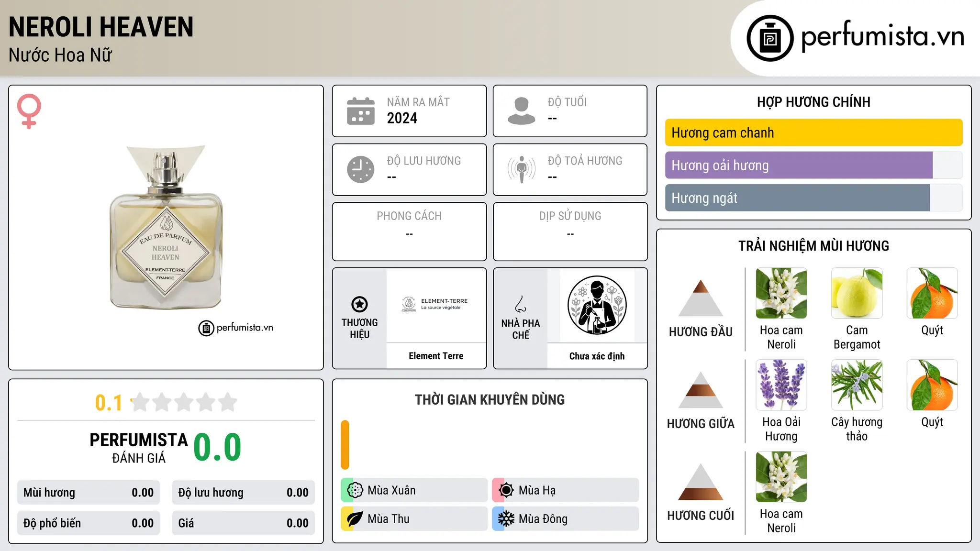Click the Hương cam chanh accord bar
Viewport: 980px width, 551px height.
(x=813, y=132)
